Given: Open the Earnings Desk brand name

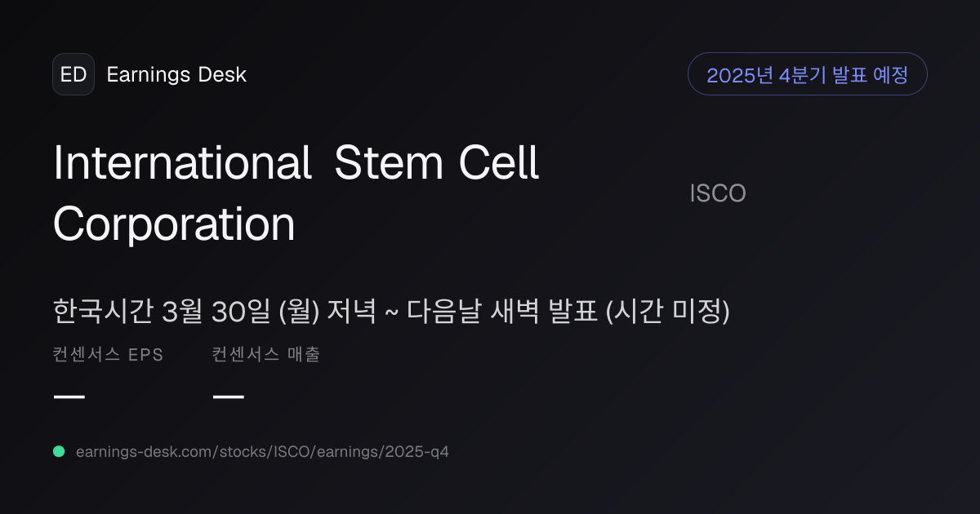Looking at the screenshot, I should (176, 75).
